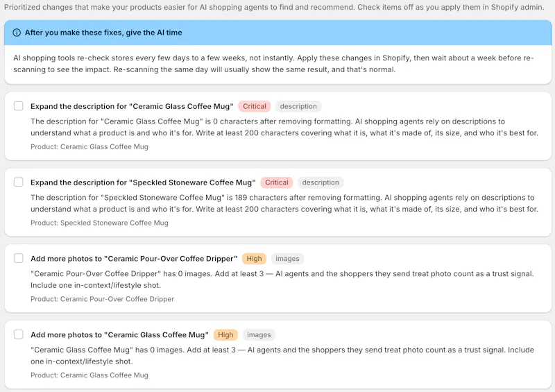The height and width of the screenshot is (392, 555).
Task: Click 'Product: Ceramic Glass Coffee Mug' under the photos item
Action: point(89,375)
